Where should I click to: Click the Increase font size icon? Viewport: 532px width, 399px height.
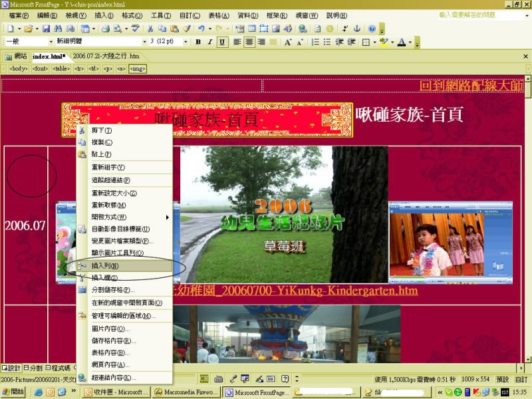(x=289, y=42)
